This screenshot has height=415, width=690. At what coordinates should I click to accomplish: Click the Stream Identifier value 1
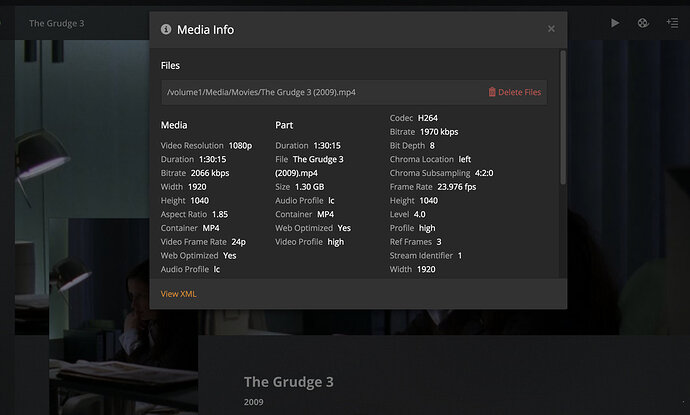coord(460,255)
